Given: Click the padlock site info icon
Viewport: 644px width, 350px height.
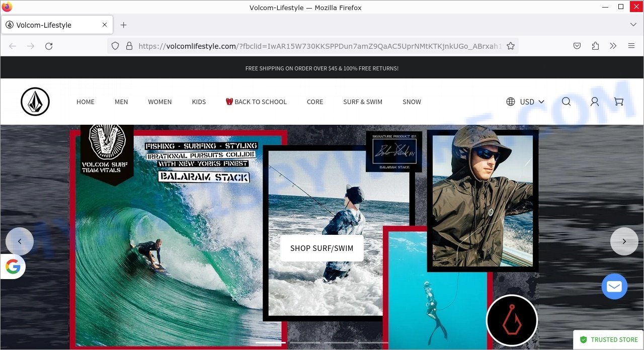Looking at the screenshot, I should 129,46.
